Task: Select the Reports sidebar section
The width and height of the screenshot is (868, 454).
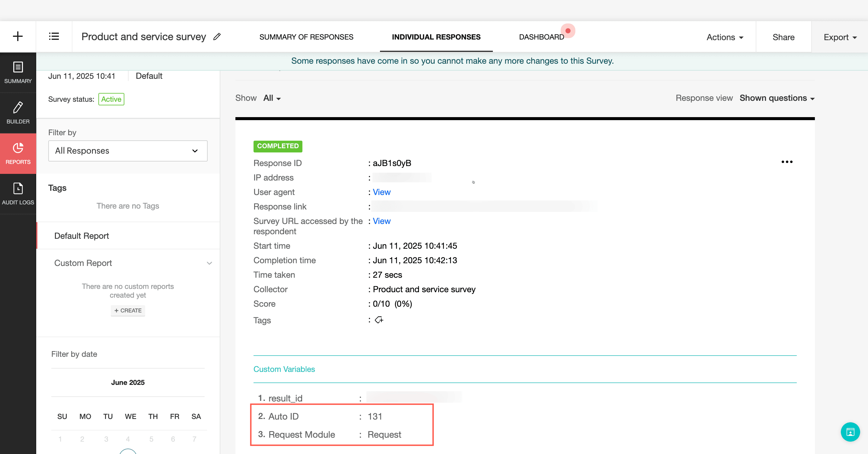Action: [18, 153]
